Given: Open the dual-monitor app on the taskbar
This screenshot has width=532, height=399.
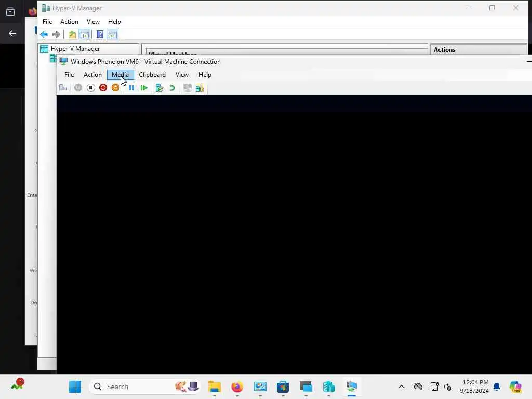Looking at the screenshot, I should (x=305, y=387).
